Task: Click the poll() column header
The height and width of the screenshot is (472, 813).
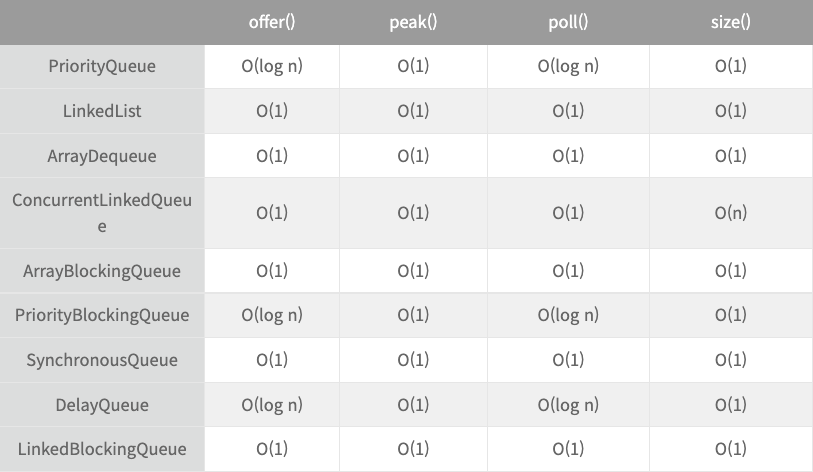Action: 568,23
